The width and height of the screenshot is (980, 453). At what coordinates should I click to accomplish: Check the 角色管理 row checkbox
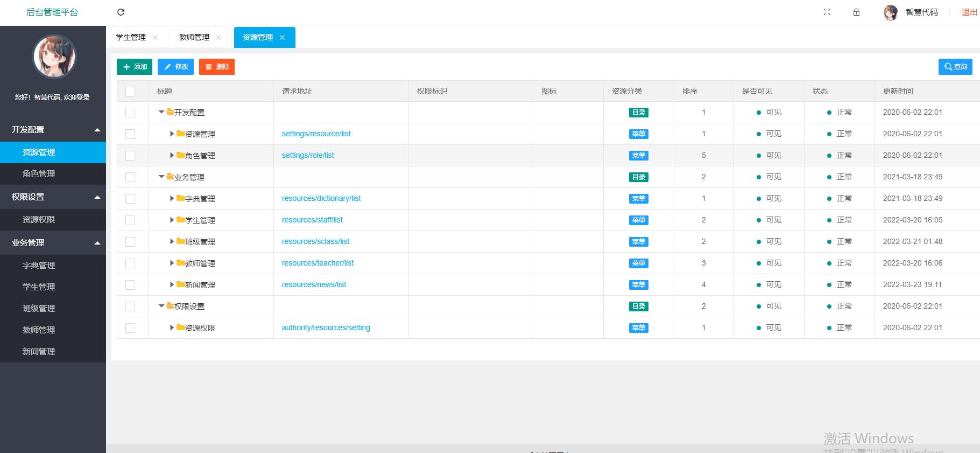tap(130, 156)
